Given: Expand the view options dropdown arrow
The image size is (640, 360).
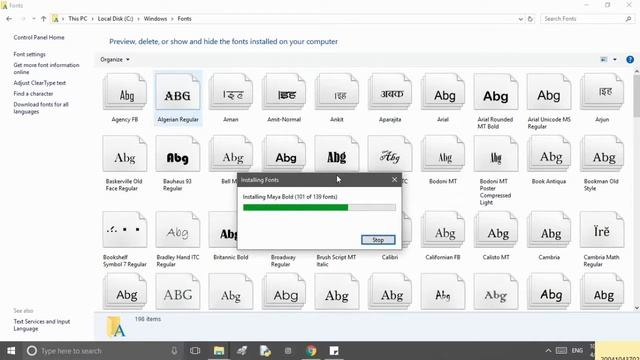Looking at the screenshot, I should coord(615,60).
